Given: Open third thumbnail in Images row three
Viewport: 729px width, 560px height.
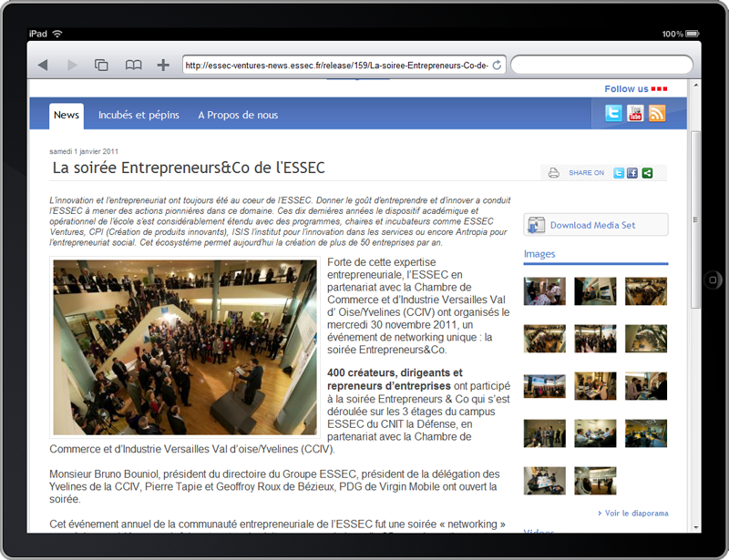Looking at the screenshot, I should point(646,386).
